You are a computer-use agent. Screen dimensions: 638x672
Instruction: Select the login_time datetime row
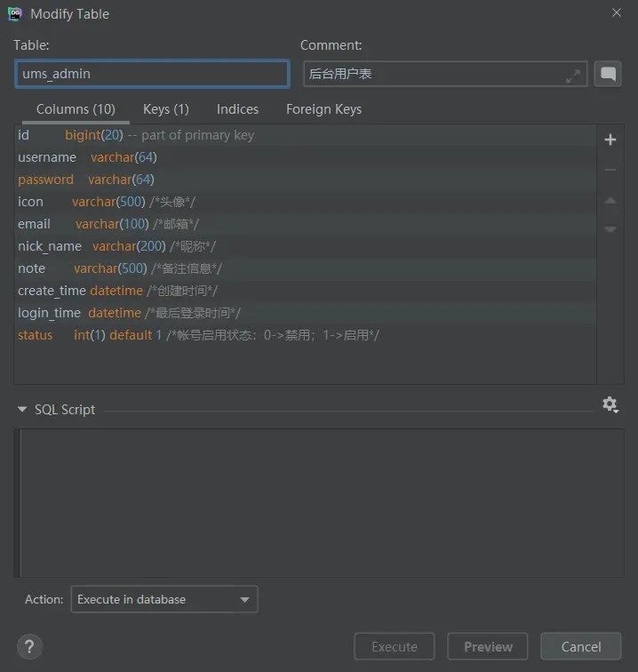click(x=305, y=313)
